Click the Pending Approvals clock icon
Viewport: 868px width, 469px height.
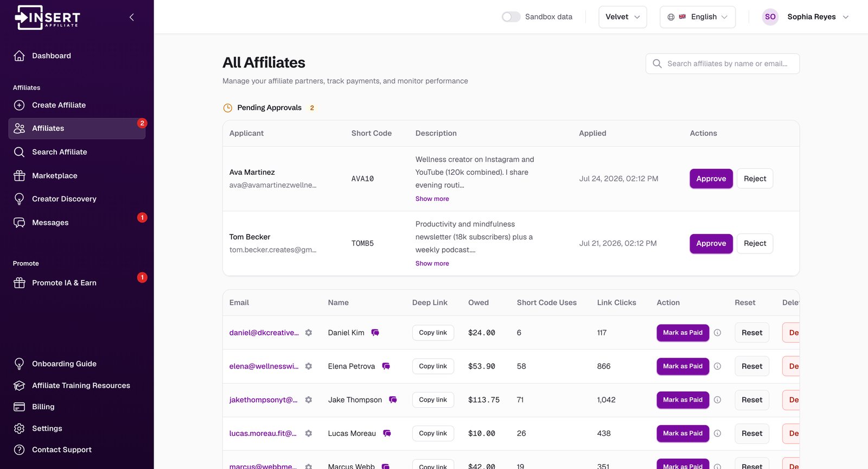pyautogui.click(x=228, y=108)
